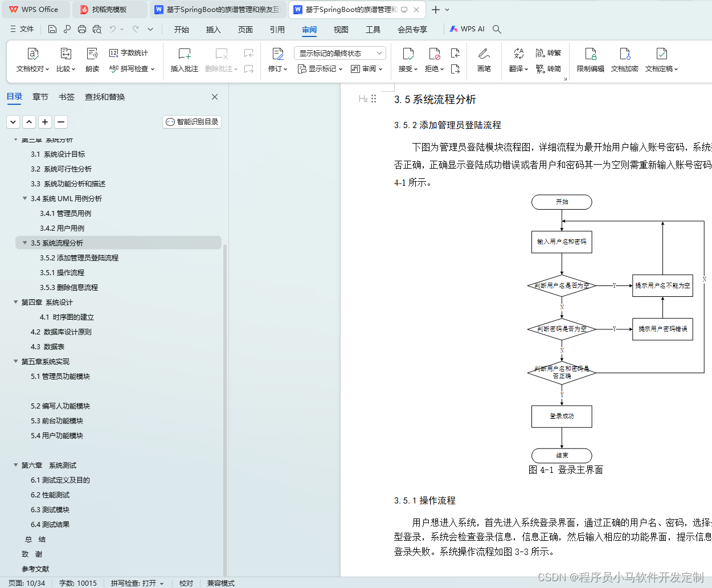The height and width of the screenshot is (588, 712).
Task: Open the 比较 document compare tool
Action: pyautogui.click(x=66, y=60)
